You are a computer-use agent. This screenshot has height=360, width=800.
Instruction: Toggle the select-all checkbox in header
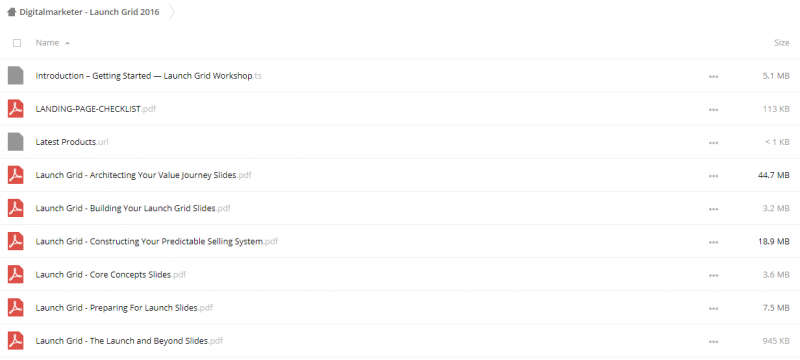[17, 43]
